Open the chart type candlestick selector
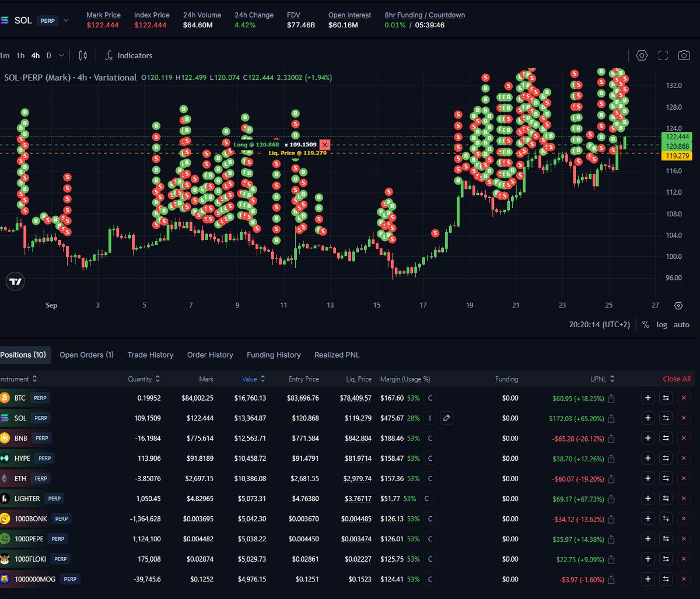This screenshot has width=700, height=599. pos(83,55)
